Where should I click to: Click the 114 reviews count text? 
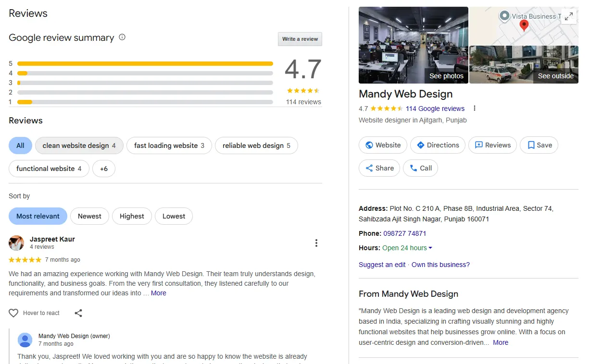pyautogui.click(x=303, y=102)
